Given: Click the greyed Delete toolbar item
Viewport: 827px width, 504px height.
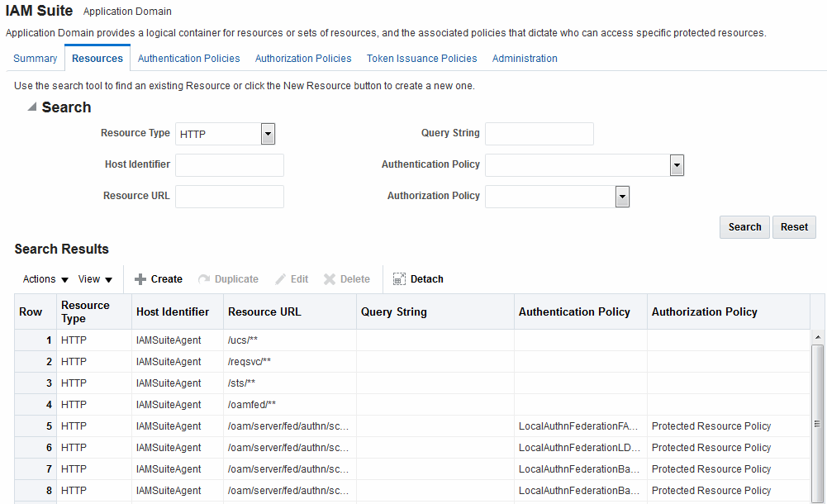Looking at the screenshot, I should coord(346,279).
